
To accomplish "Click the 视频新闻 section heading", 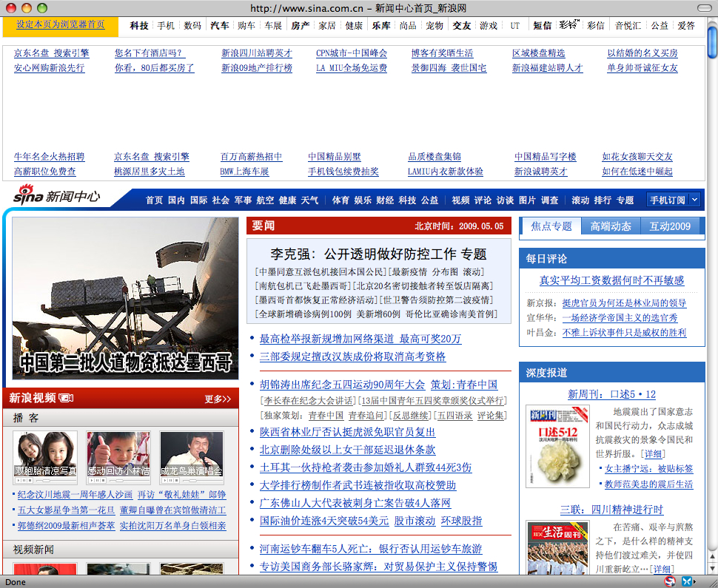I will (33, 549).
